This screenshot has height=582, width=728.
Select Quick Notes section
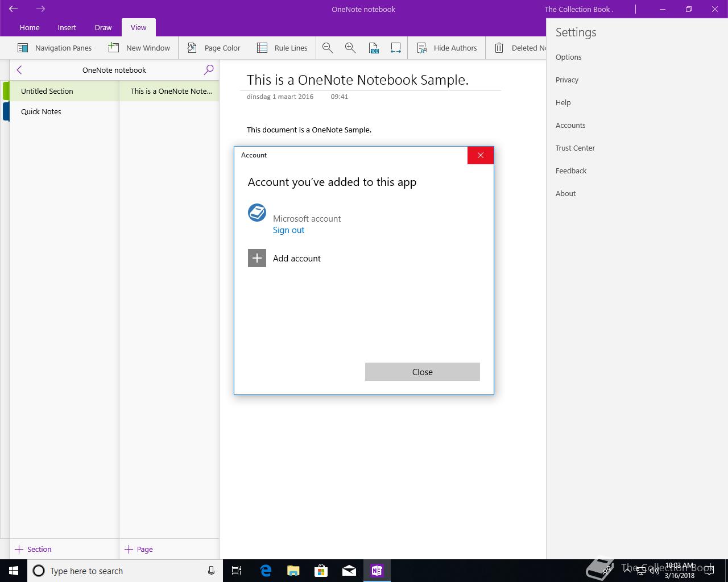[41, 112]
